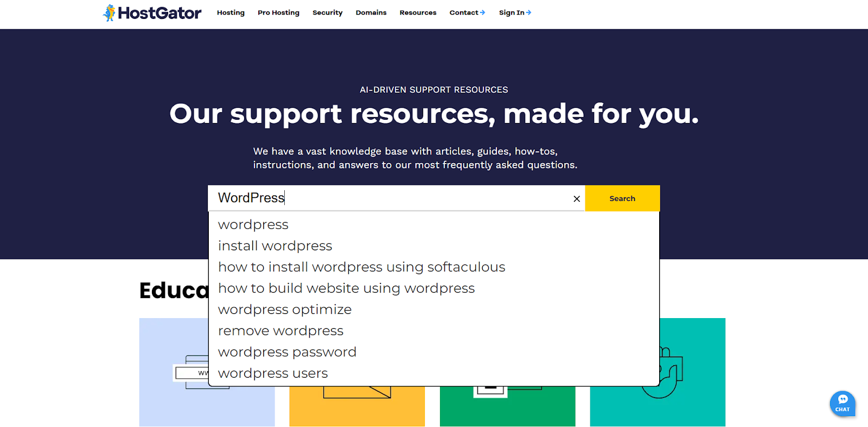Open the Domains menu
868x427 pixels.
pos(371,12)
